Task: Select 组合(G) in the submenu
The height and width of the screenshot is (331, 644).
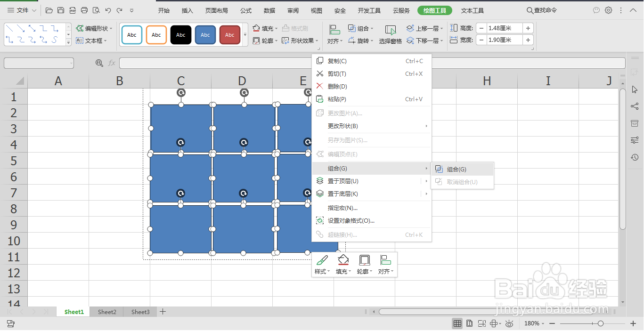Action: click(x=458, y=169)
